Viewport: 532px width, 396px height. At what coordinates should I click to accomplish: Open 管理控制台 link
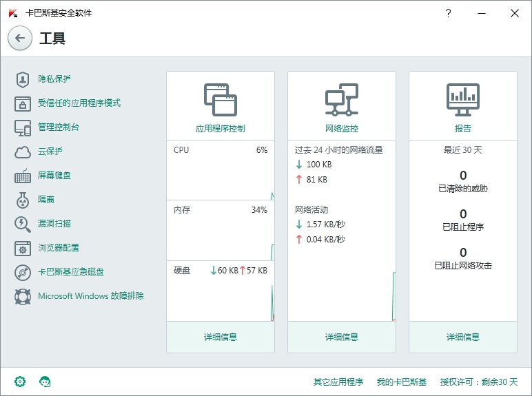pyautogui.click(x=59, y=127)
